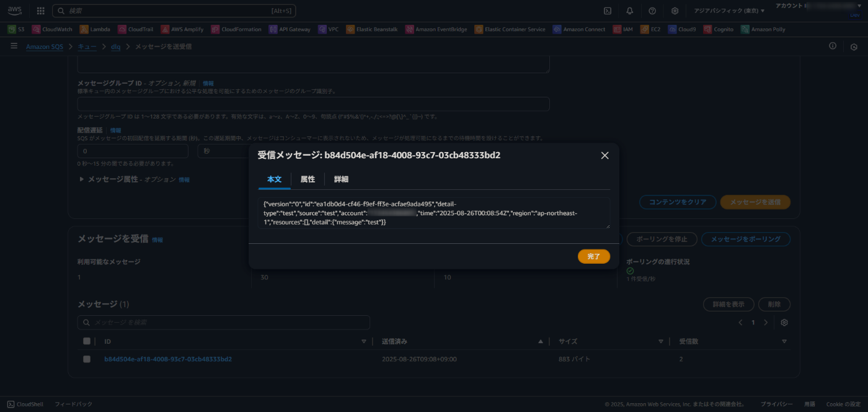This screenshot has height=412, width=868.
Task: Open the top bar settings gear
Action: [675, 11]
